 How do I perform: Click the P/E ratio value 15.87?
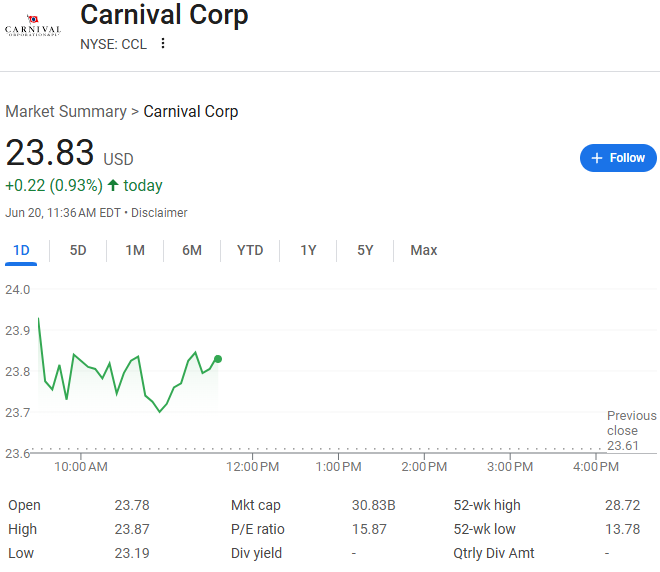pos(369,529)
